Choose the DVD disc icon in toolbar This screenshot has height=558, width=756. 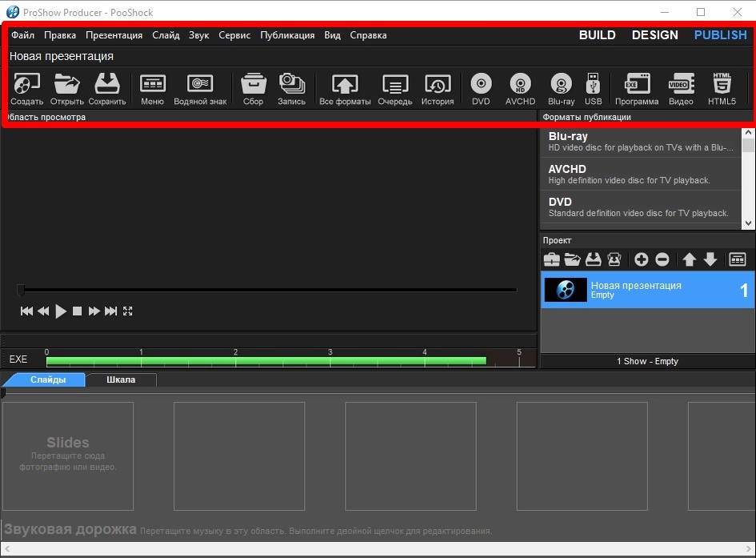481,89
